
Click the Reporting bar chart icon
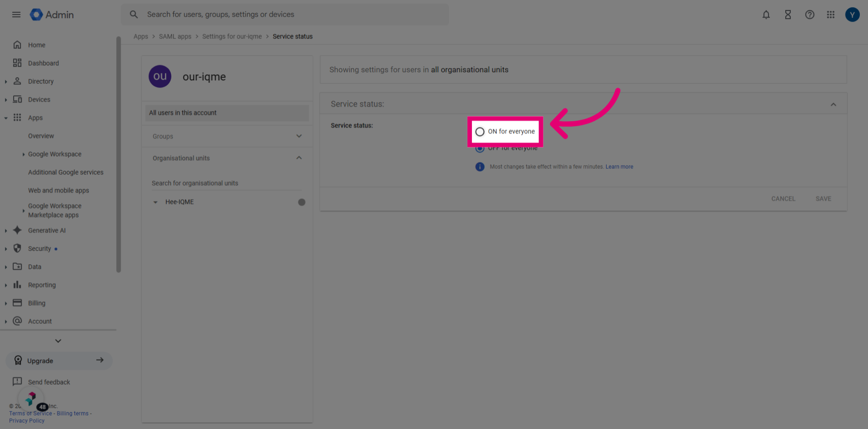17,284
